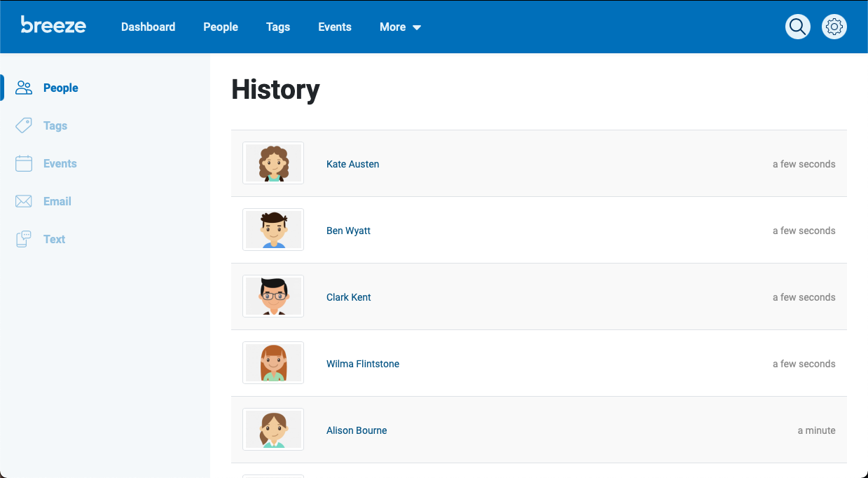Click the Tags sidebar tag icon
The image size is (868, 478).
(24, 125)
